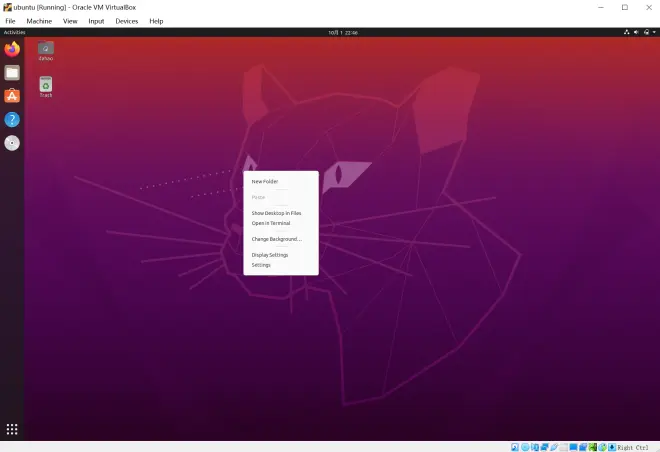Viewport: 660px width, 452px height.
Task: Open the File menu in VirtualBox
Action: (x=10, y=21)
